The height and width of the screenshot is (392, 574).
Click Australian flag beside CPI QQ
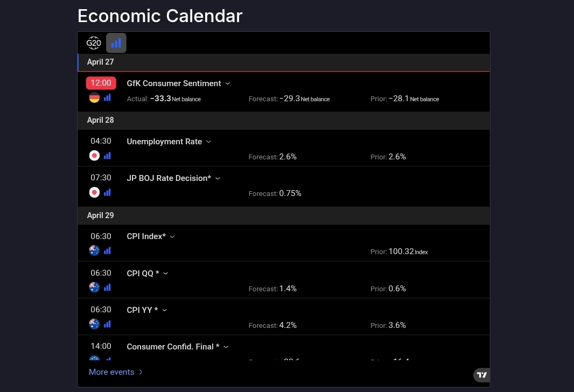[x=94, y=287]
